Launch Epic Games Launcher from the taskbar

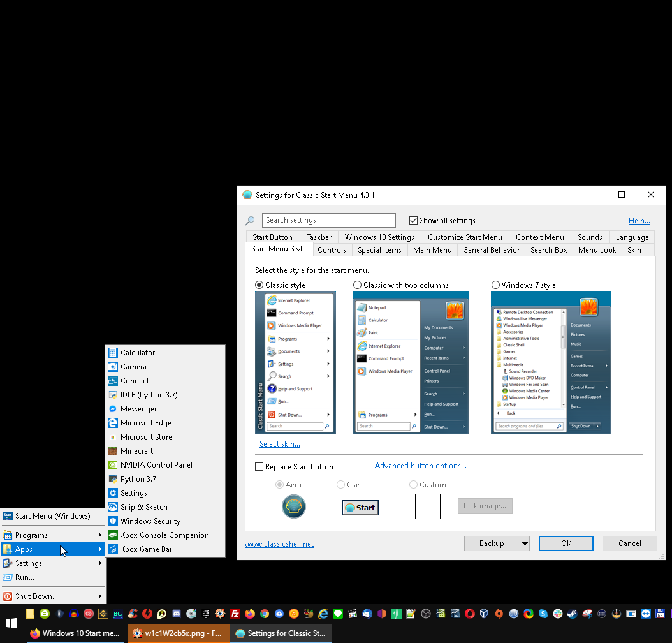coord(206,614)
